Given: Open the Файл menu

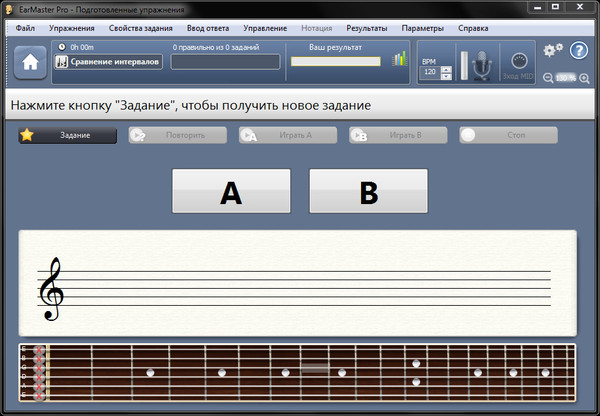Looking at the screenshot, I should tap(26, 27).
